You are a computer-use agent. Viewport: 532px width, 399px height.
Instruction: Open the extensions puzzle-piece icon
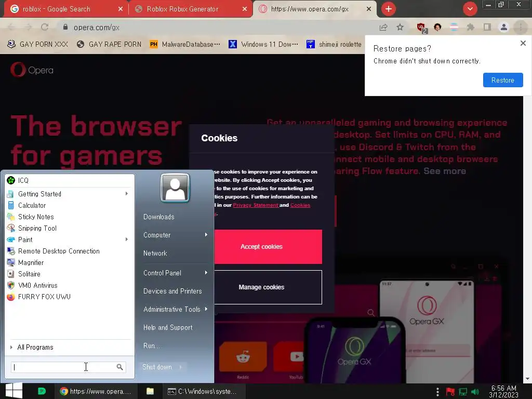[470, 27]
